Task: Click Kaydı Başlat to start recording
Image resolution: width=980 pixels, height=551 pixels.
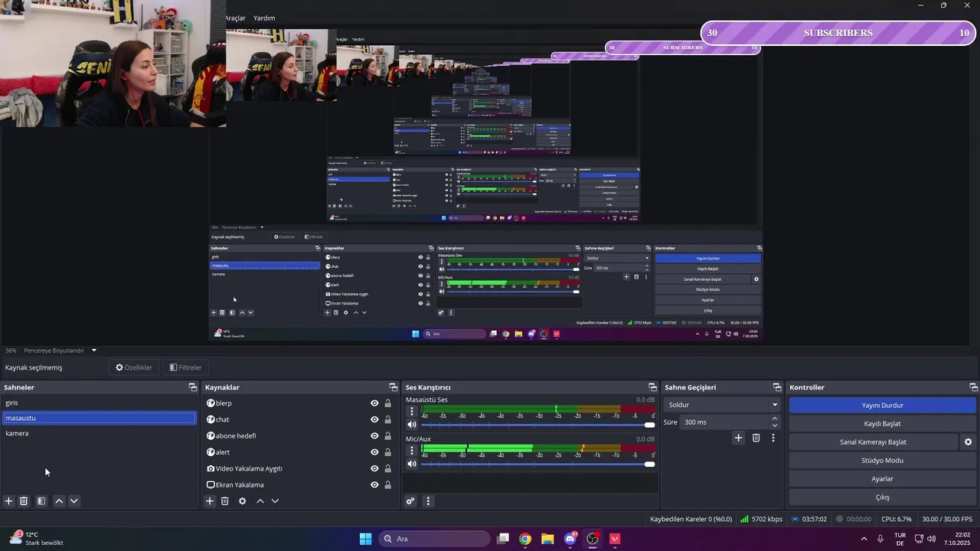Action: pos(882,424)
